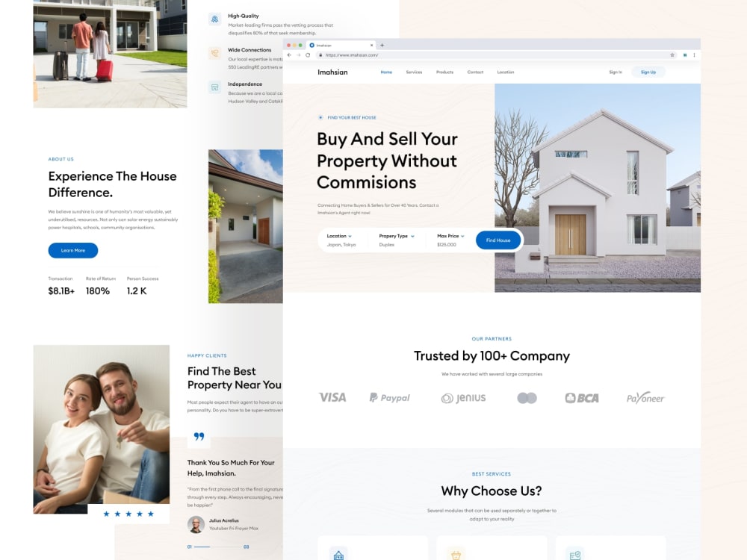Click the orange basket service card icon

pyautogui.click(x=456, y=554)
